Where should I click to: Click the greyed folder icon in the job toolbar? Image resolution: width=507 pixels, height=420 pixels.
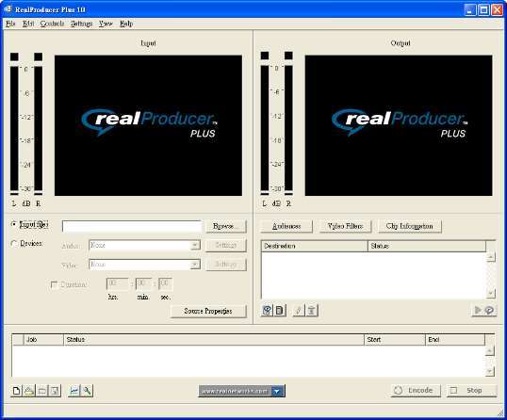coord(42,391)
